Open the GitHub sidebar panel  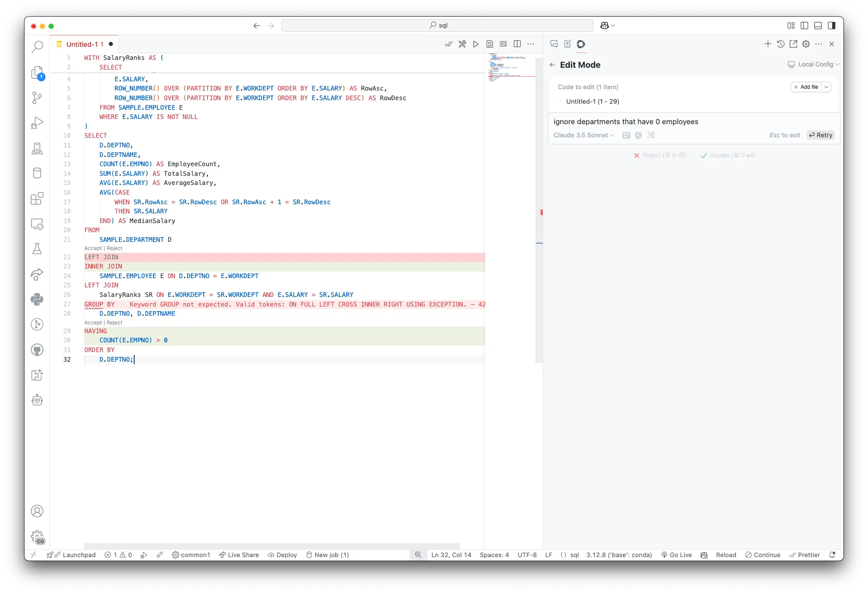click(37, 350)
